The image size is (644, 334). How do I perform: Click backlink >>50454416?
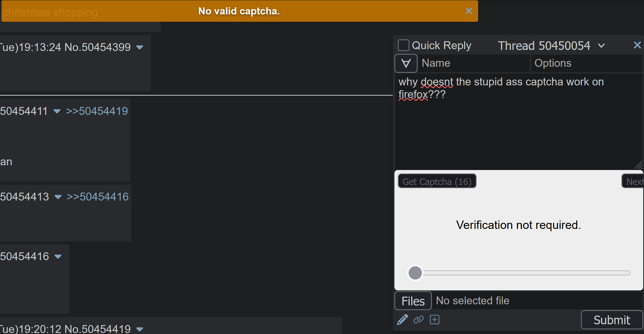[98, 197]
